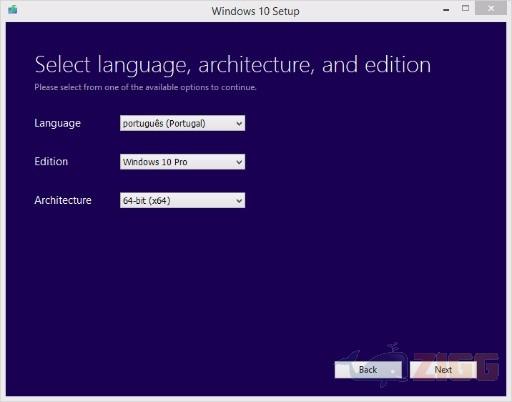
Task: Minimize the Windows 10 Setup window
Action: pos(446,10)
